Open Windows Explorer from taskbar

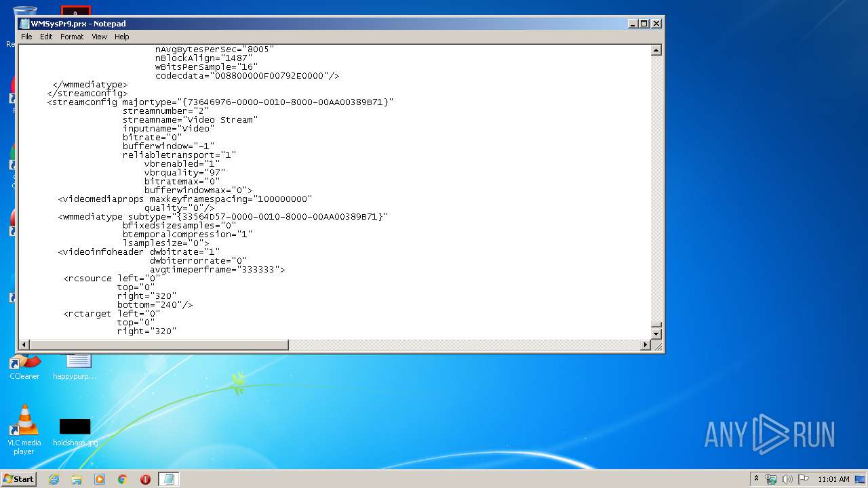77,479
